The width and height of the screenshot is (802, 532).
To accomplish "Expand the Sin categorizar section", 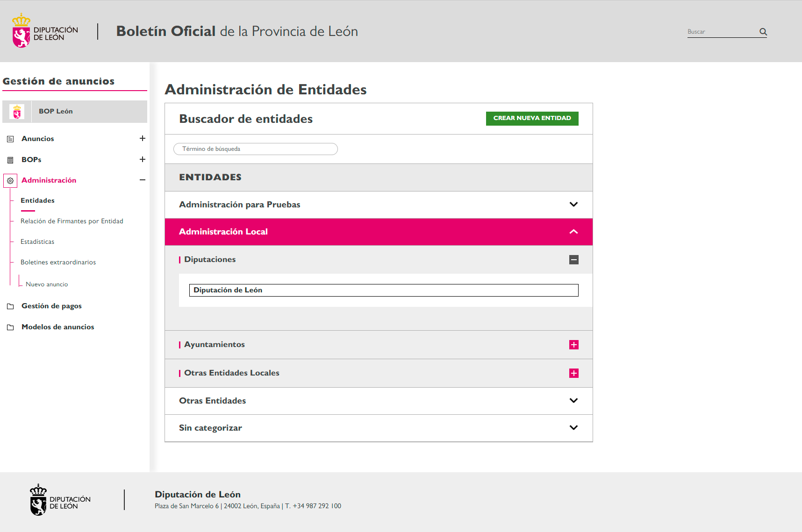I will pyautogui.click(x=573, y=427).
